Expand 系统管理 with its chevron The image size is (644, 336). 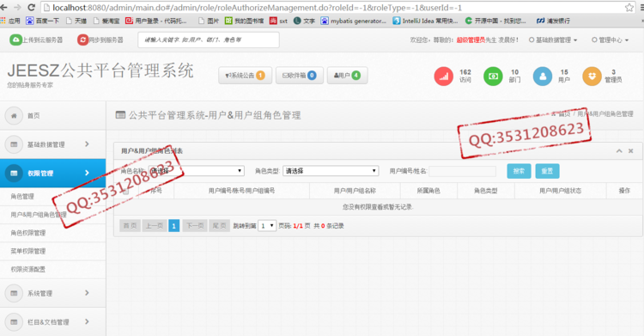(87, 293)
